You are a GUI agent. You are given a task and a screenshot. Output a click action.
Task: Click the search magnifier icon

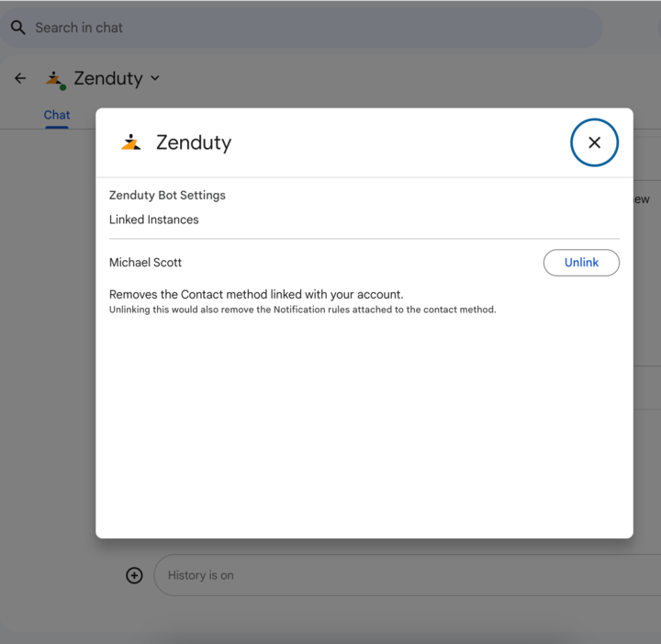tap(17, 28)
